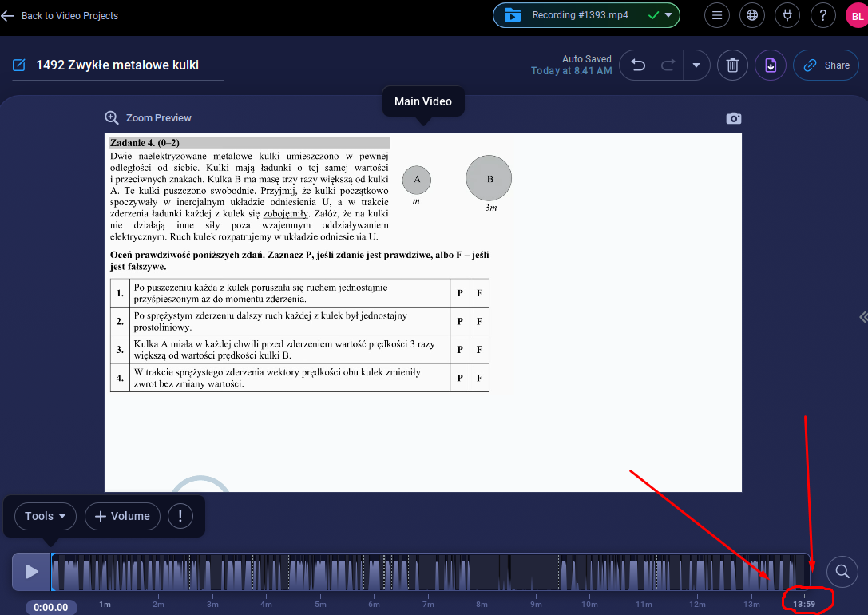Click the Share button
Screen dimensions: 868x615
(826, 65)
